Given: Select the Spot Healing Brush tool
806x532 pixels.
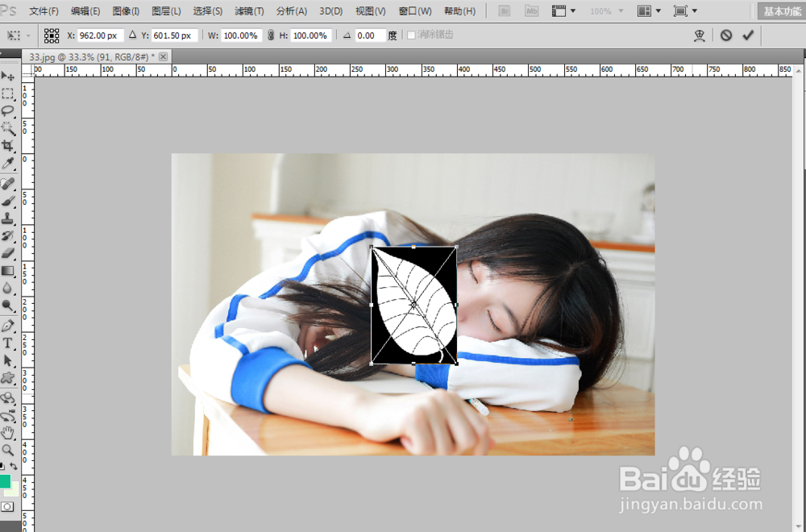Looking at the screenshot, I should 8,184.
